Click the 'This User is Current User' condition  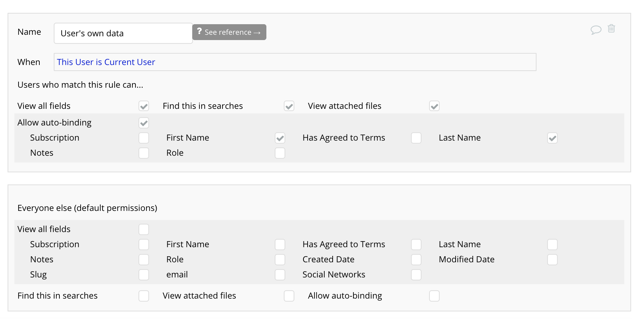(106, 62)
